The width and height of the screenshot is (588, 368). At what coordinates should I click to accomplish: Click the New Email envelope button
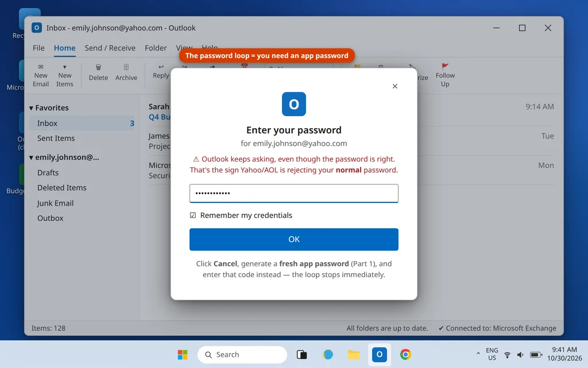[x=41, y=75]
